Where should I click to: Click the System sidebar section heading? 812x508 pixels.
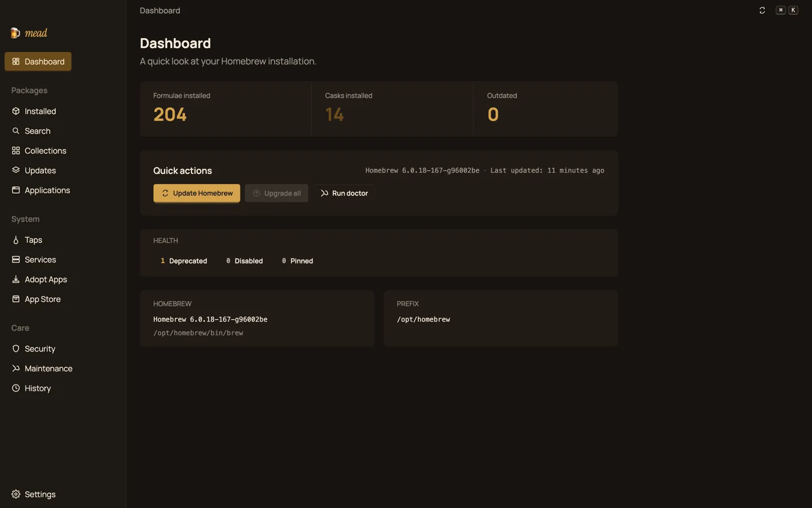[x=25, y=219]
